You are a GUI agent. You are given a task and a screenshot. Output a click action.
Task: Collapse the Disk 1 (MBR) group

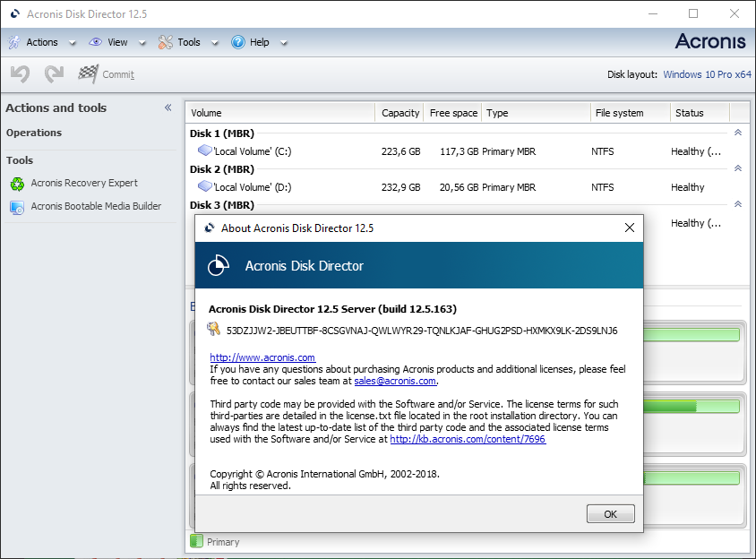[738, 133]
